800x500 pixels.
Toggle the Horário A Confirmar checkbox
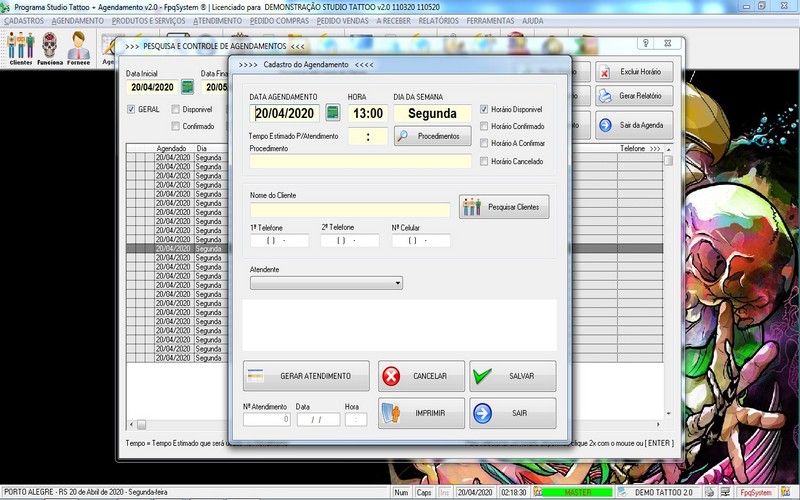point(484,143)
